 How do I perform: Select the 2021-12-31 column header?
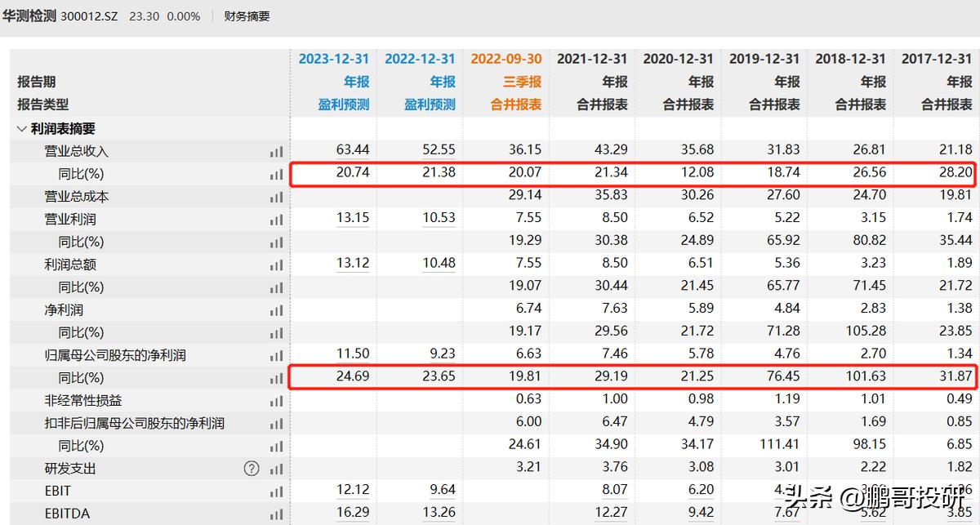592,58
